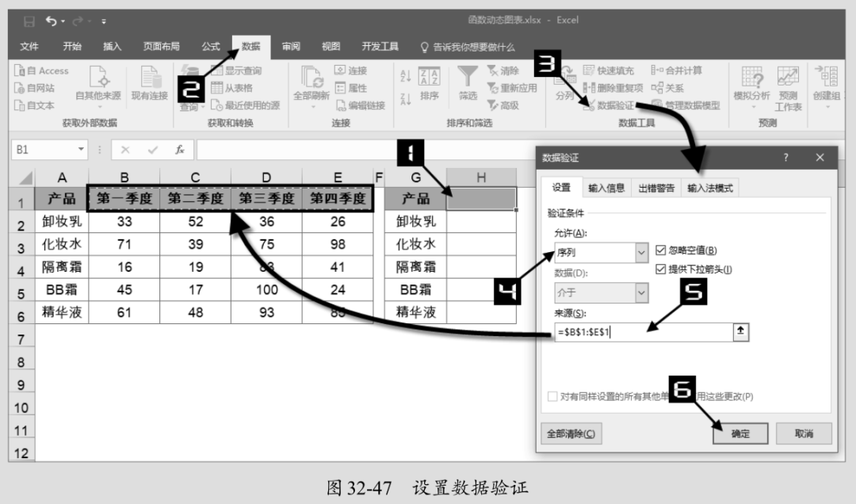Open the 数据 dropdown showing 介于

pyautogui.click(x=602, y=292)
